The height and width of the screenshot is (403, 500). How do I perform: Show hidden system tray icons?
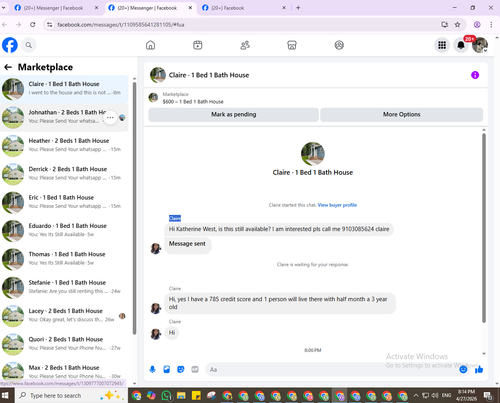[x=416, y=396]
